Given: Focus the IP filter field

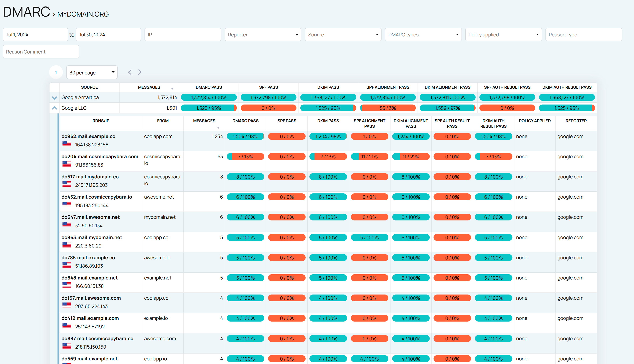Looking at the screenshot, I should pos(183,34).
